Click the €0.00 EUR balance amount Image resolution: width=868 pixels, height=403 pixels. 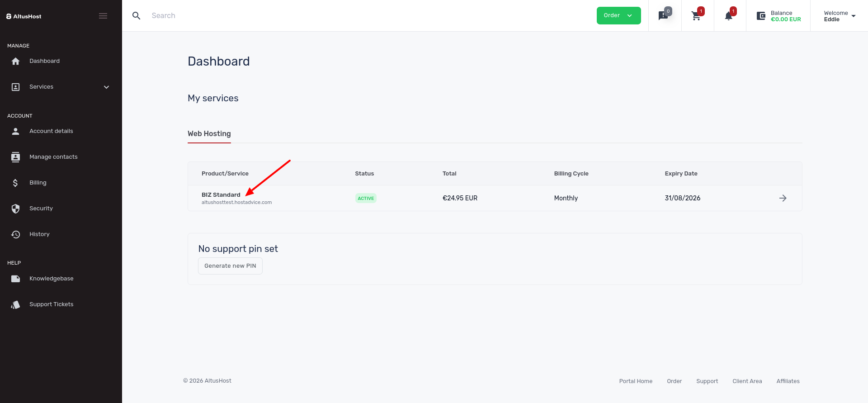click(x=786, y=19)
